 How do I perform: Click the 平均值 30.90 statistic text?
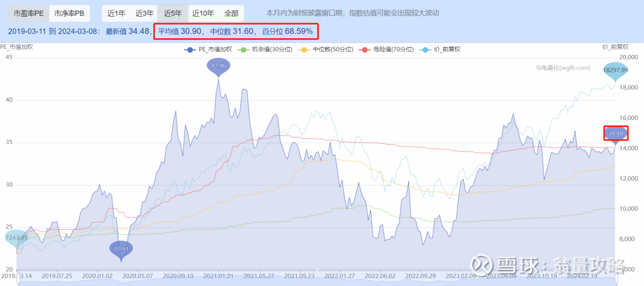pyautogui.click(x=180, y=31)
